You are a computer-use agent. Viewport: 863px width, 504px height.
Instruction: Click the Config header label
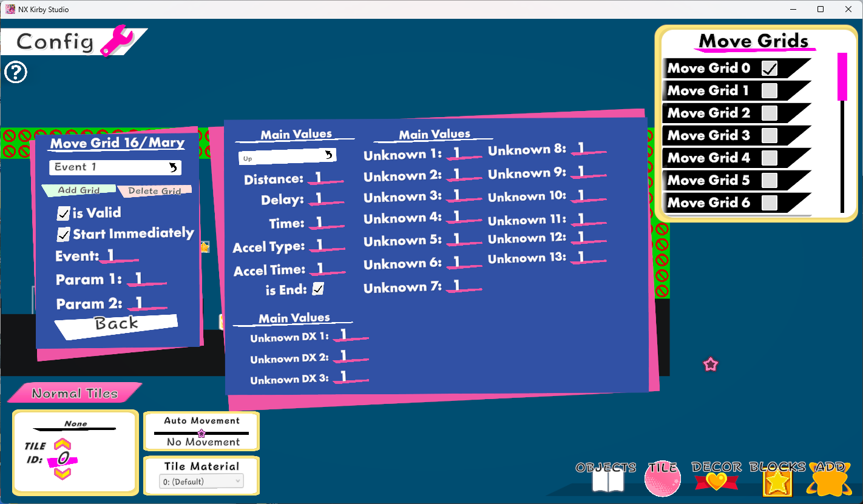55,41
